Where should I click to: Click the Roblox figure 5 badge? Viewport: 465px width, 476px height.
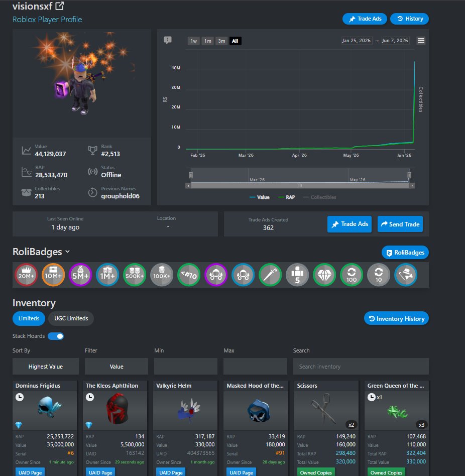(297, 275)
